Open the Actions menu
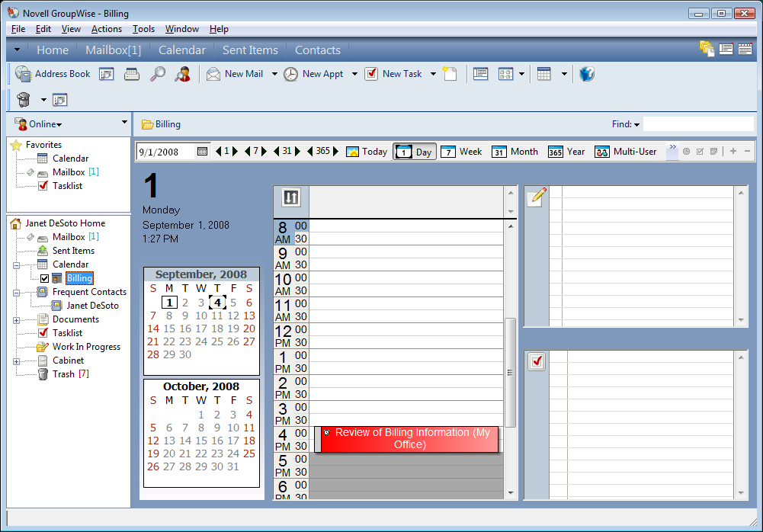The width and height of the screenshot is (763, 532). click(x=107, y=29)
